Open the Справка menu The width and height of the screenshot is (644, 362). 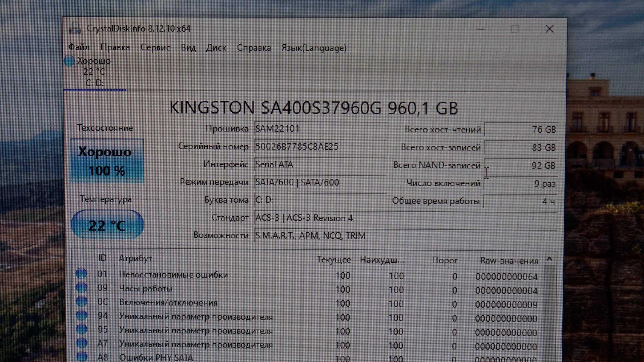254,48
